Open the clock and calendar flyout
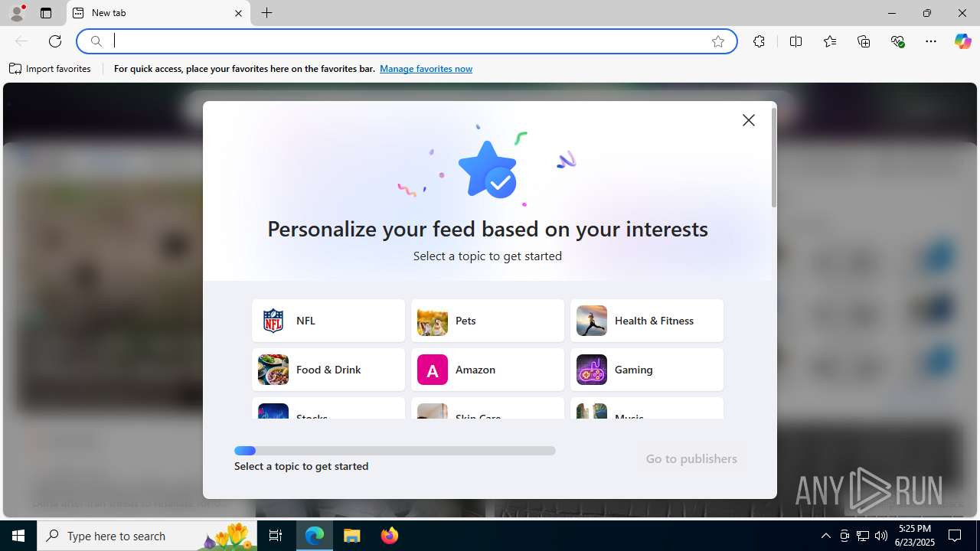Viewport: 980px width, 551px height. (x=916, y=536)
